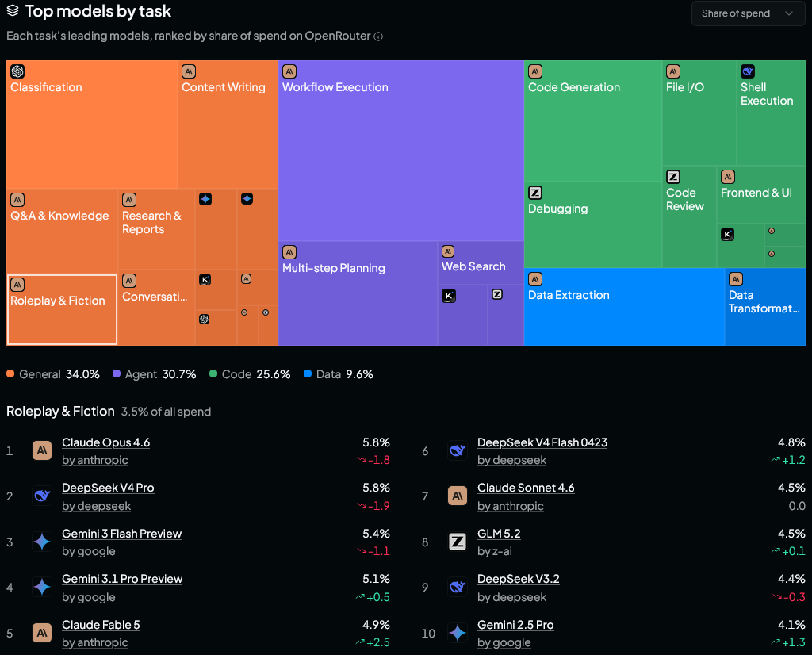Viewport: 812px width, 655px height.
Task: Click the Gemini logo beside Gemini 3 Flash Preview
Action: (42, 542)
